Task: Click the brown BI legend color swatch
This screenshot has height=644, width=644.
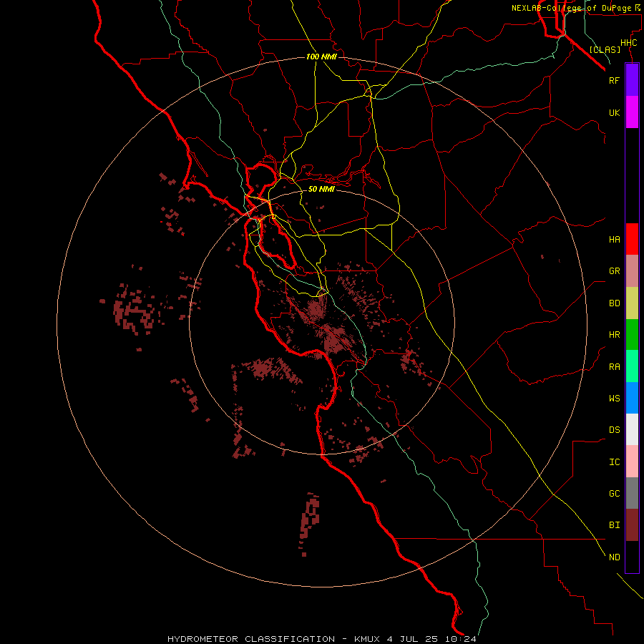Action: click(x=632, y=525)
